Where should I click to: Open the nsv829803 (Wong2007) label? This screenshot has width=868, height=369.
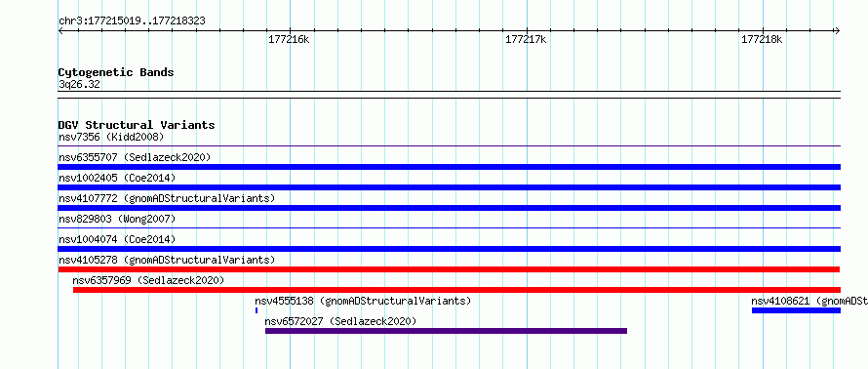click(117, 219)
